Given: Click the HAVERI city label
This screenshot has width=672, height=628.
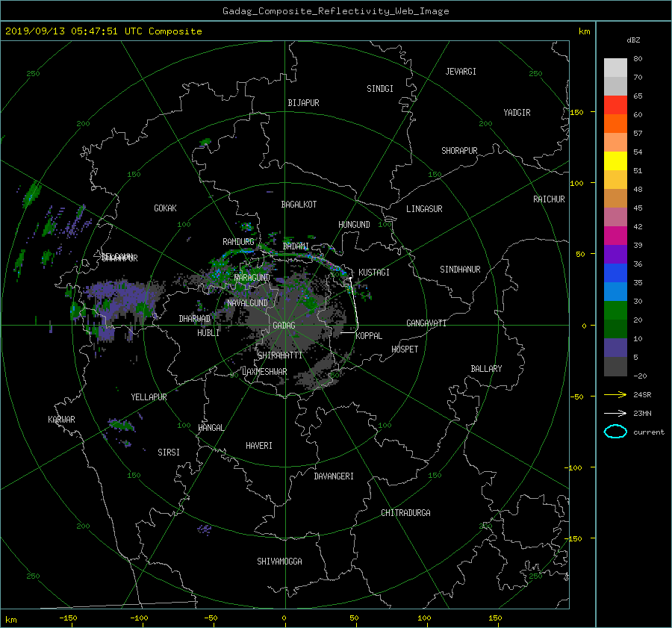Looking at the screenshot, I should 259,446.
